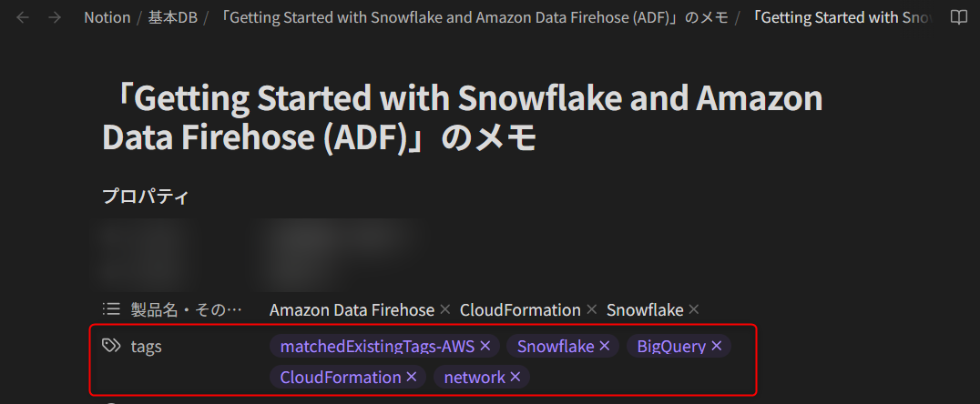
Task: Open the Notion breadcrumb link
Action: click(107, 17)
